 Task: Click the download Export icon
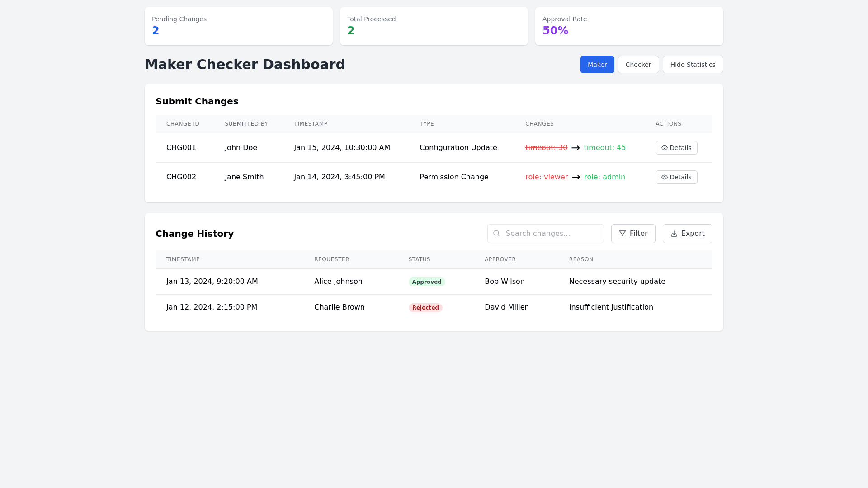674,234
